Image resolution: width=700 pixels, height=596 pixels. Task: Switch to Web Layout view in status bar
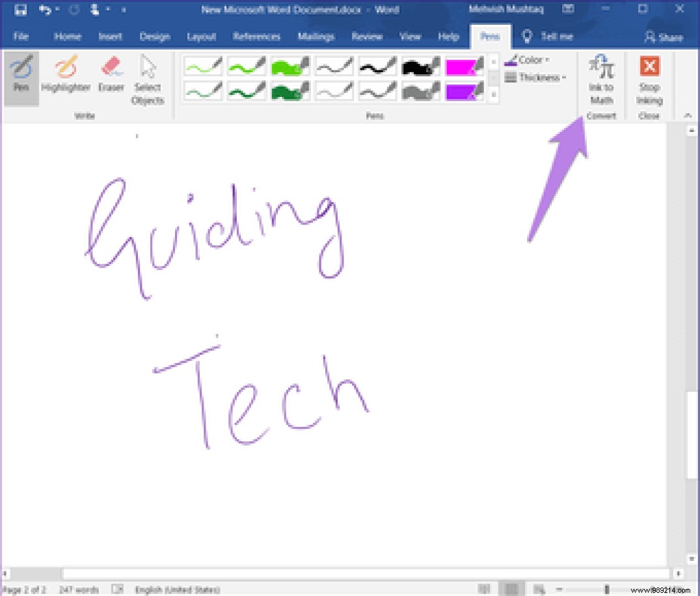[540, 589]
